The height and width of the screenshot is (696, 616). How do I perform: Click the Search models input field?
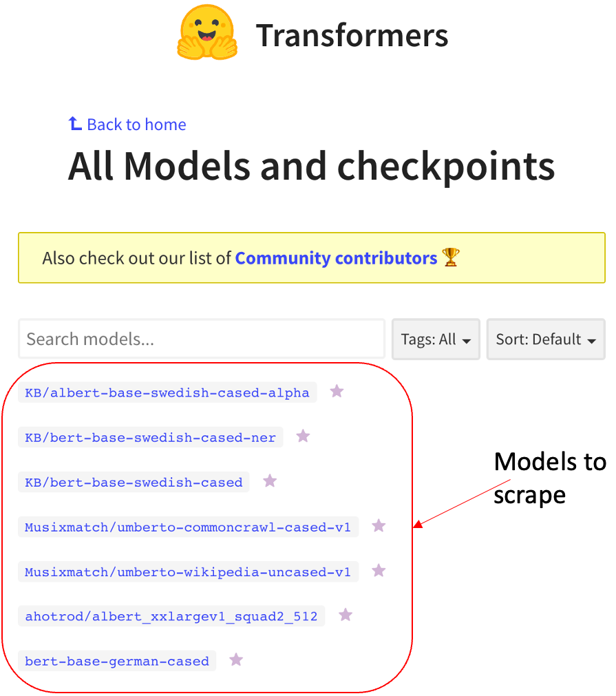202,339
